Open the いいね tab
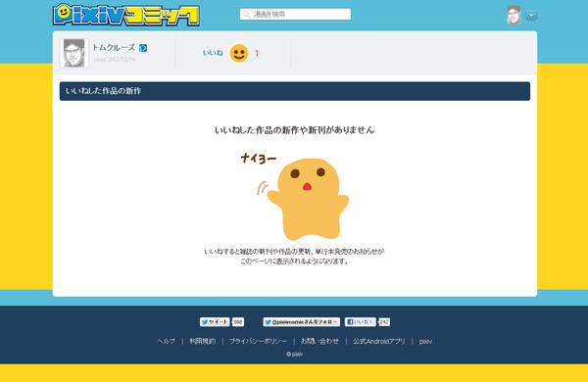The width and height of the screenshot is (588, 382). tap(213, 53)
